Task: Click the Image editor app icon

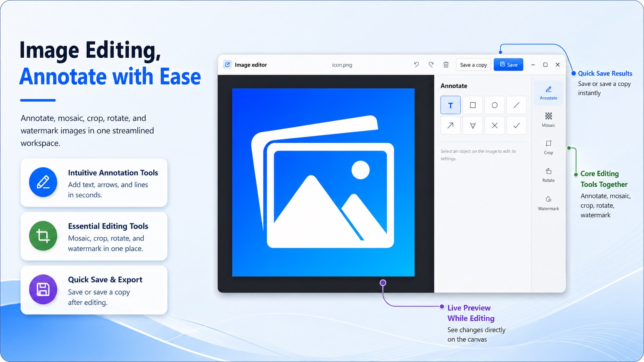Action: (x=228, y=65)
